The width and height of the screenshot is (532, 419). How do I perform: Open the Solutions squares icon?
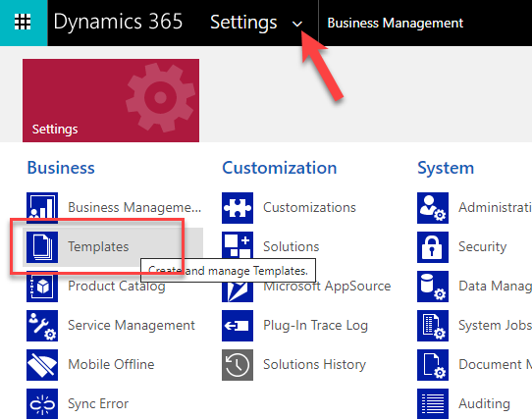tap(238, 245)
